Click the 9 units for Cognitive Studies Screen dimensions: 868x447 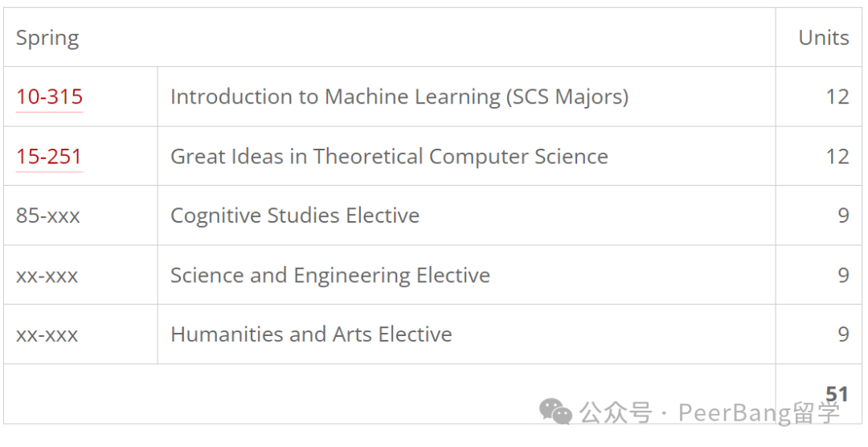[x=843, y=215]
